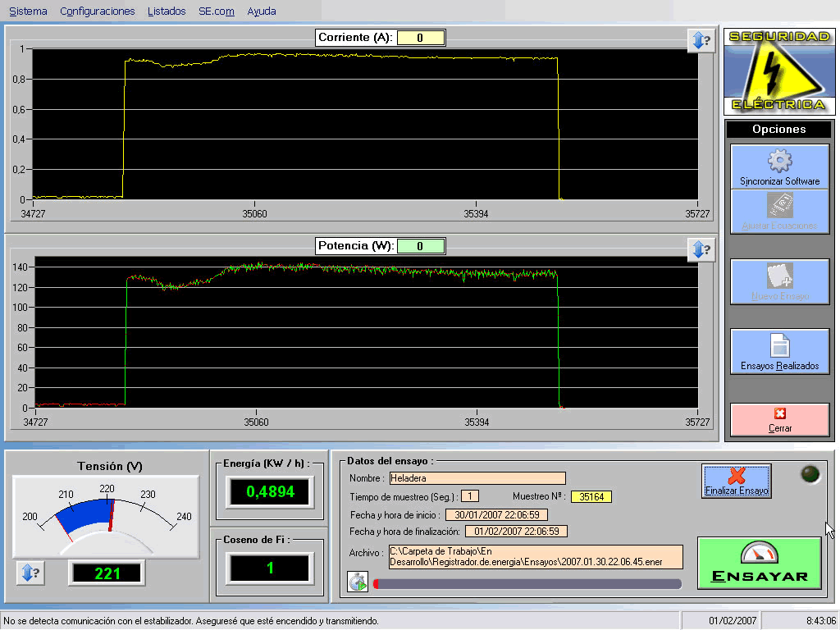Click the status LED indicator light
Image resolution: width=840 pixels, height=630 pixels.
(810, 474)
